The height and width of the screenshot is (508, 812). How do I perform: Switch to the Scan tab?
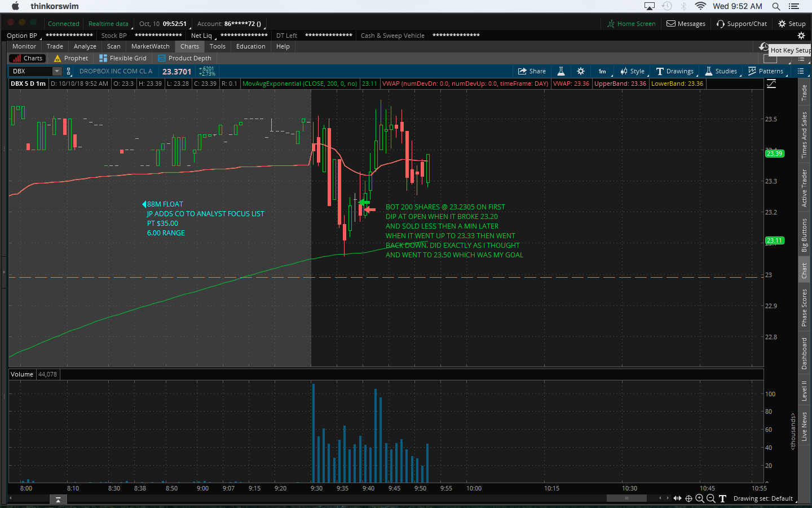(114, 46)
